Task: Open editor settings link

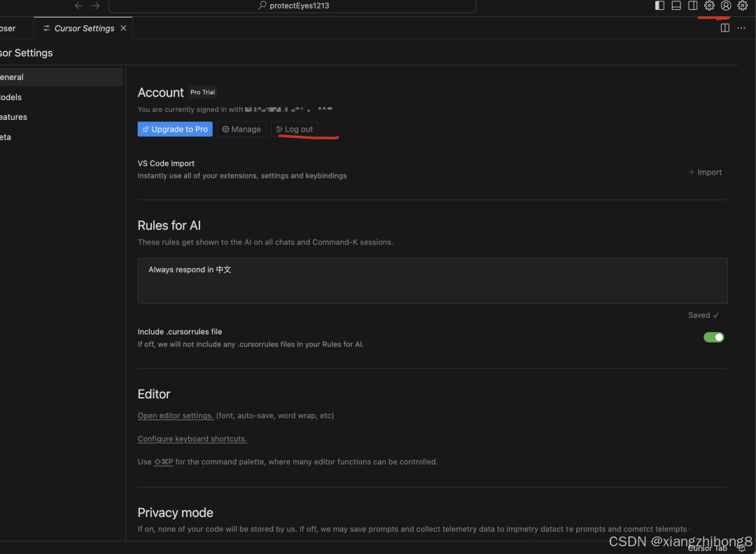Action: pyautogui.click(x=176, y=415)
